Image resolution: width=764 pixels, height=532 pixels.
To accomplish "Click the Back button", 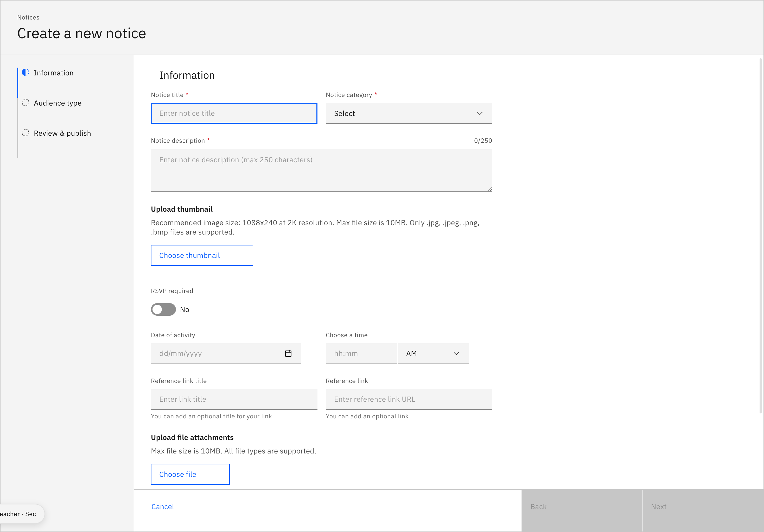I will click(582, 510).
